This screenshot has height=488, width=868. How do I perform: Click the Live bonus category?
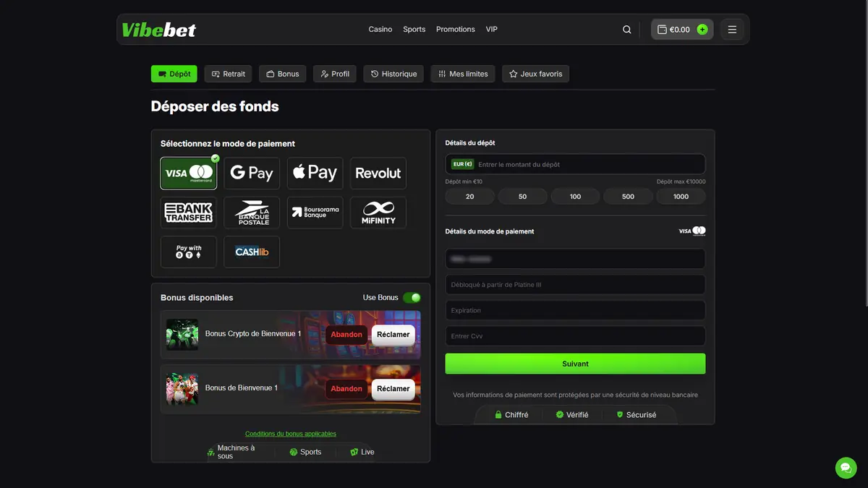click(x=362, y=452)
